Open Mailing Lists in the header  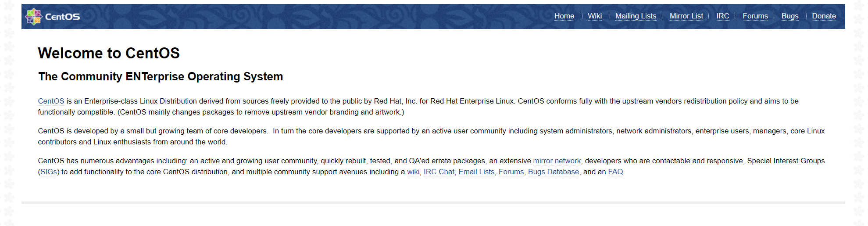pos(636,16)
